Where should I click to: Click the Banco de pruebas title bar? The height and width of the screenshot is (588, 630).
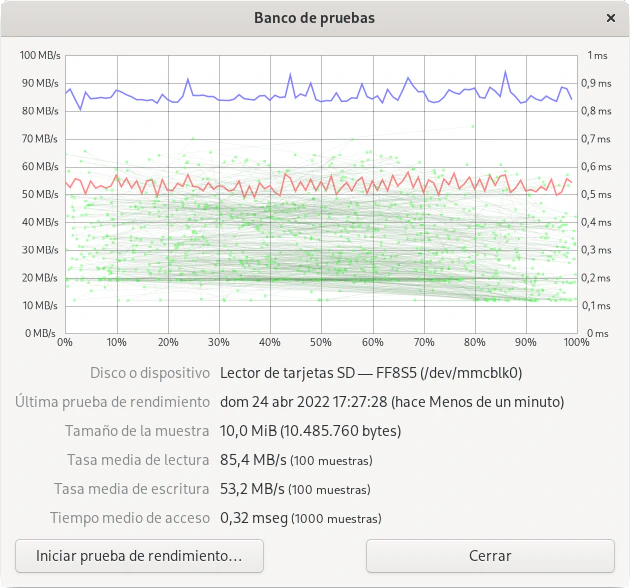click(x=314, y=18)
